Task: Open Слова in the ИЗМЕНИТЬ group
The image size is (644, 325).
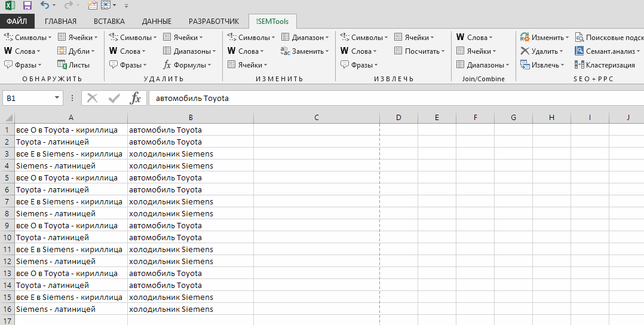Action: tap(246, 51)
